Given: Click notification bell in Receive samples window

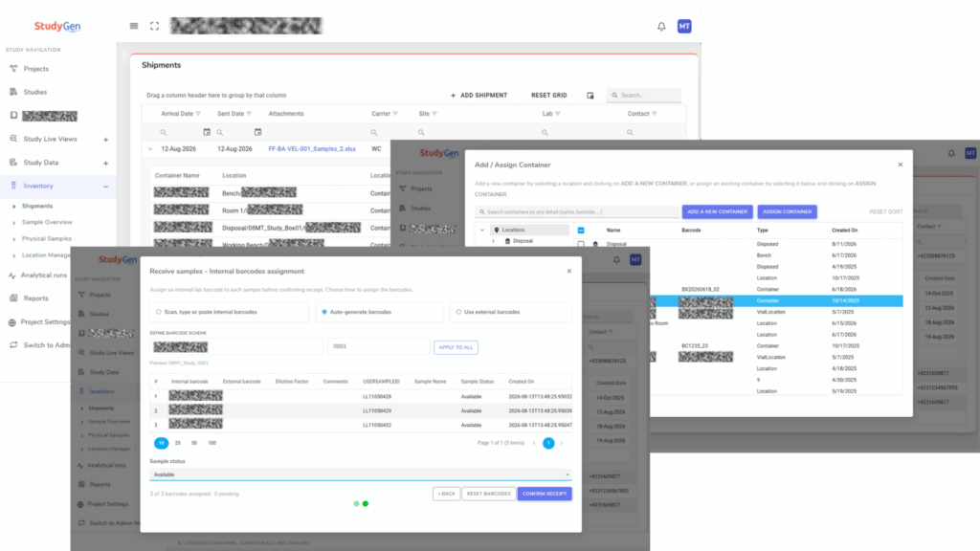Looking at the screenshot, I should pyautogui.click(x=616, y=260).
